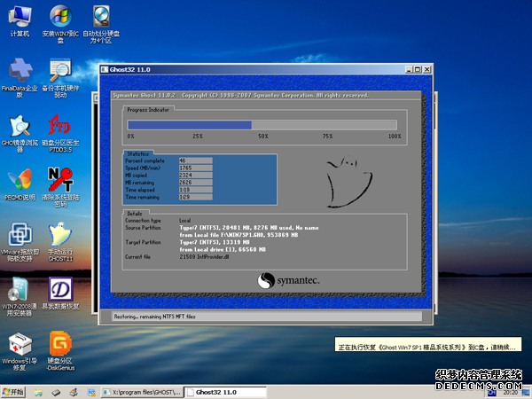This screenshot has width=532, height=399.
Task: Click the MB remaining value 2626
Action: coord(196,183)
